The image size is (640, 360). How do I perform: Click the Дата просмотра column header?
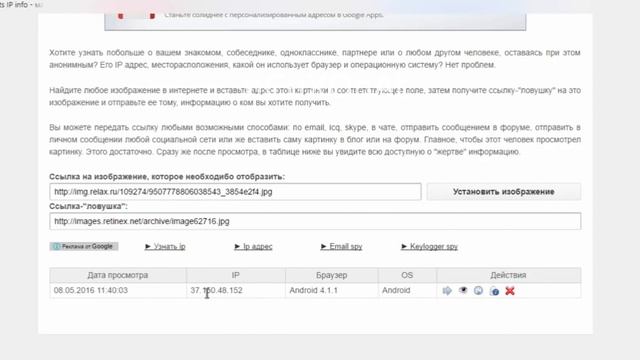click(x=118, y=275)
